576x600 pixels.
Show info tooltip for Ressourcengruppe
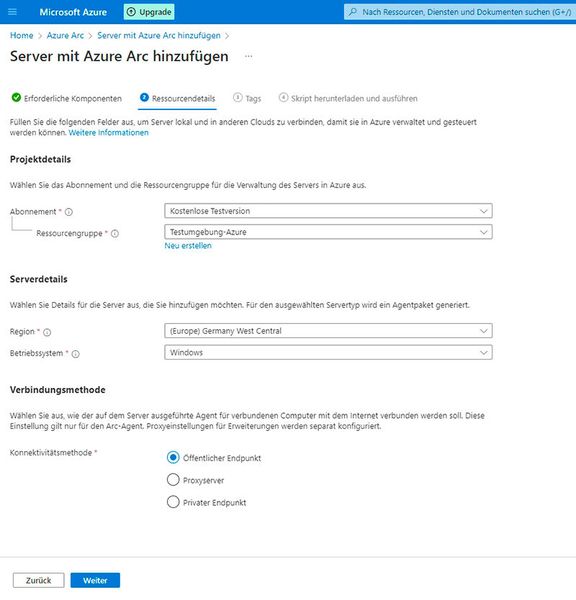pos(115,233)
